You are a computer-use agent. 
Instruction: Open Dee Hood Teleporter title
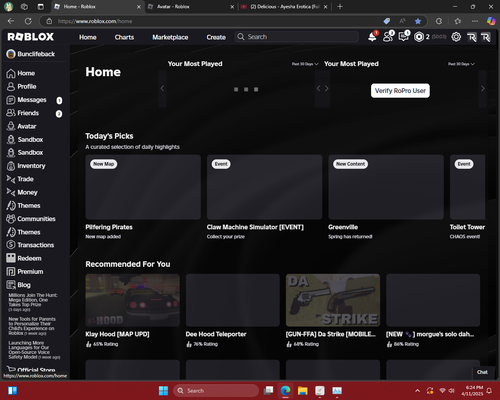coord(216,334)
